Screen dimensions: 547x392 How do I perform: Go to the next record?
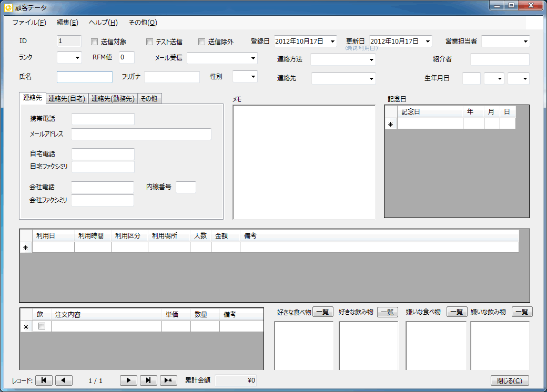(128, 380)
